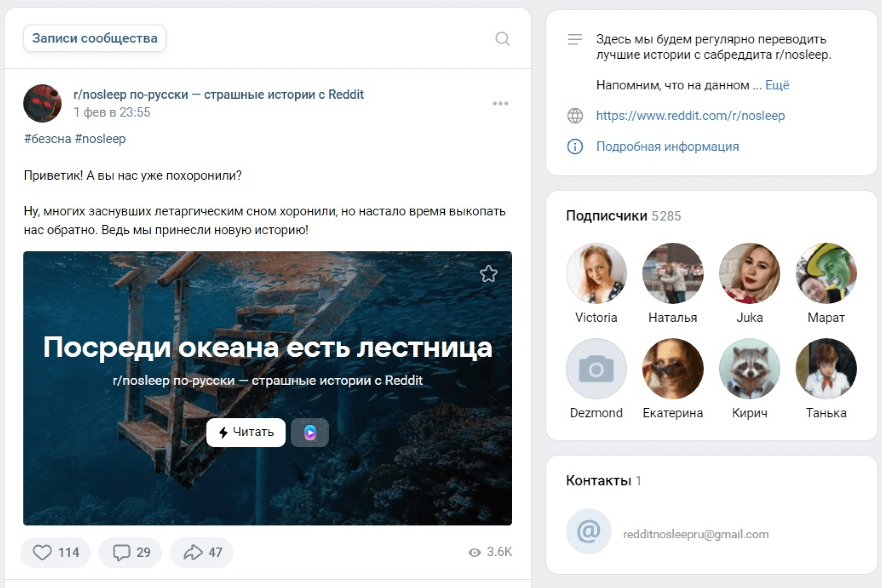Bookmark the article with the star icon
The height and width of the screenshot is (588, 882).
coord(488,274)
